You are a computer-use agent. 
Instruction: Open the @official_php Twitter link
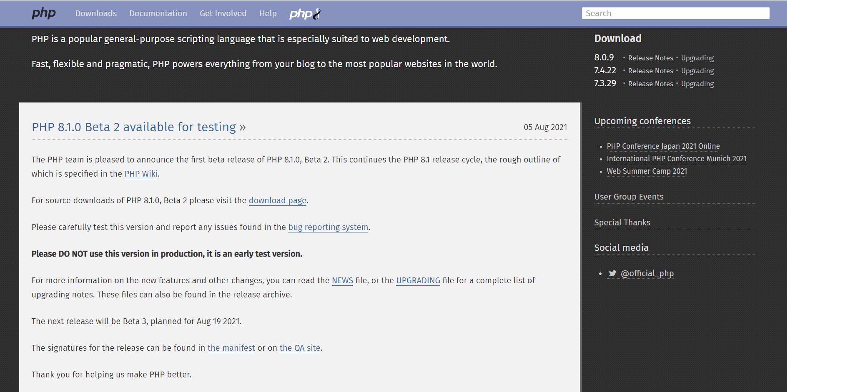click(x=647, y=273)
